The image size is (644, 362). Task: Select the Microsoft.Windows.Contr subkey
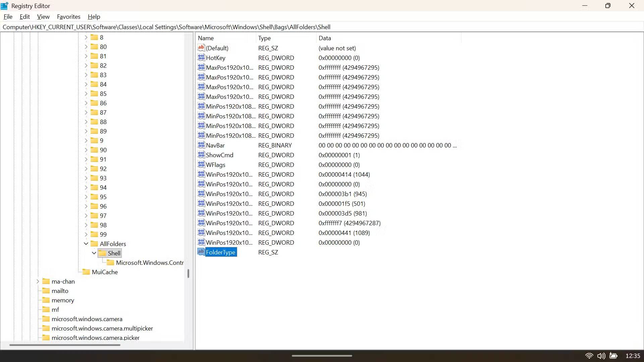pyautogui.click(x=150, y=262)
